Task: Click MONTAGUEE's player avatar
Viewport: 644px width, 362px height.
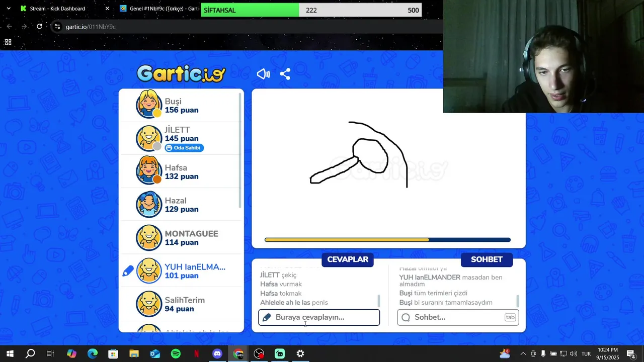Action: click(149, 237)
